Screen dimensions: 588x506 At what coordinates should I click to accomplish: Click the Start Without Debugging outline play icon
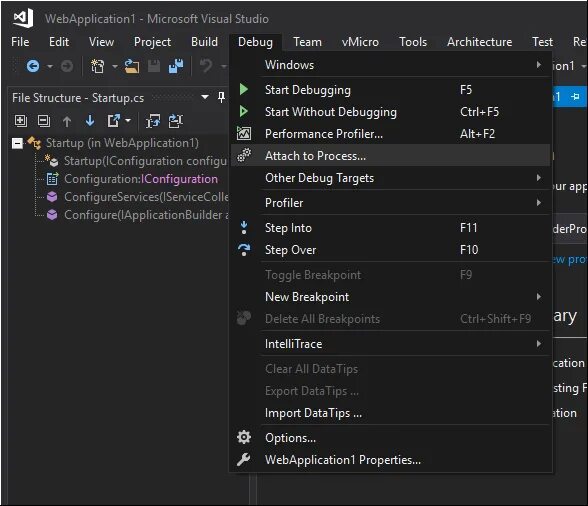[x=244, y=111]
